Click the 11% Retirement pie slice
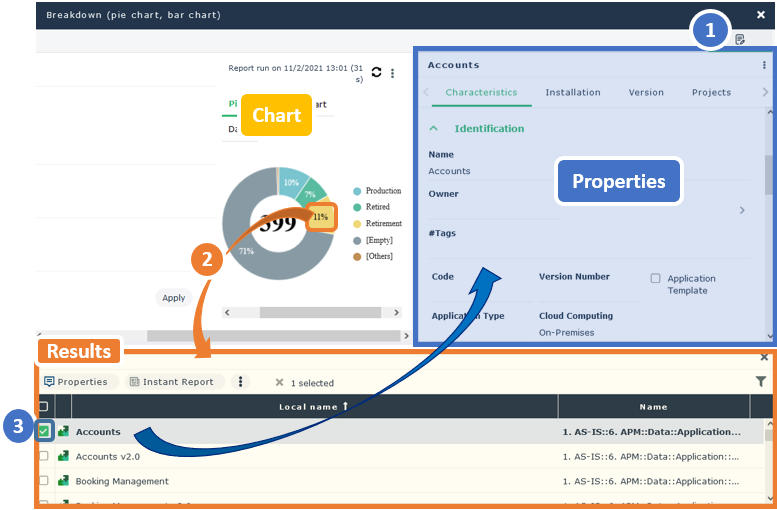 (320, 217)
